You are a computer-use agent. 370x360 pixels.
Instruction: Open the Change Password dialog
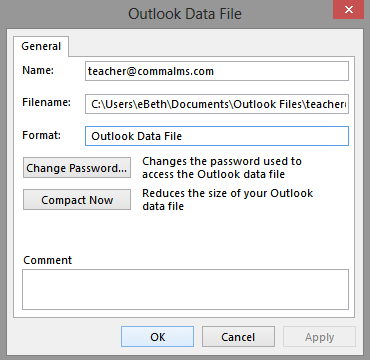[77, 168]
